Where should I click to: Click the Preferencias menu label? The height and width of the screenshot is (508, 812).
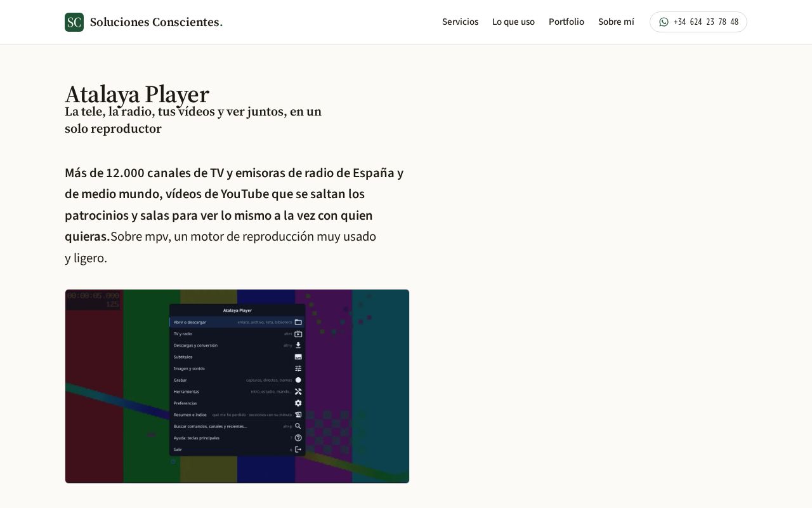pyautogui.click(x=185, y=403)
